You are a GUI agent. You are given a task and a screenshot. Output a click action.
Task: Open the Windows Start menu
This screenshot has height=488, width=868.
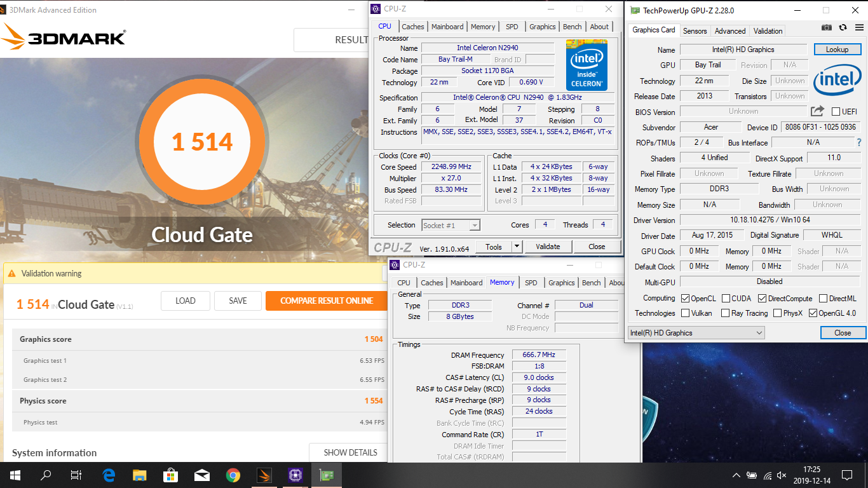coord(15,475)
